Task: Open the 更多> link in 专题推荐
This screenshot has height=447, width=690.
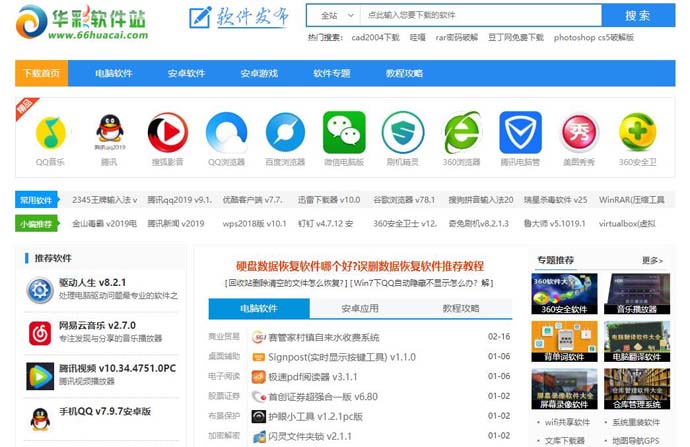Action: 652,260
